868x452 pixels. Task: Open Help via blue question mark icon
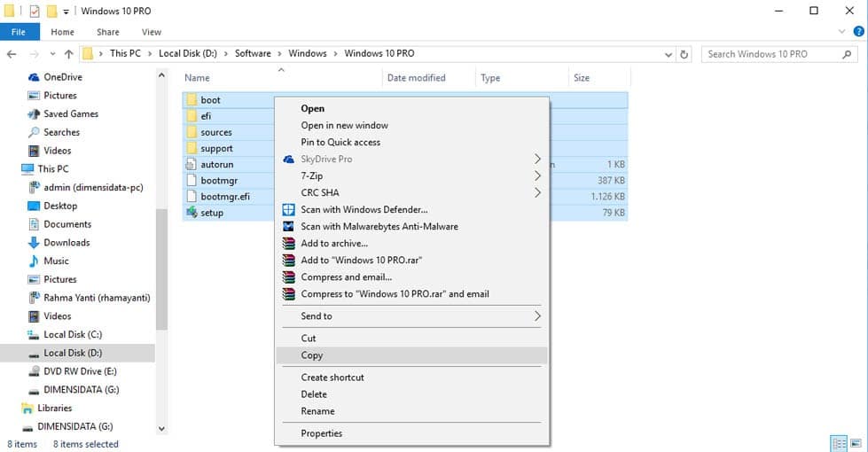click(x=858, y=32)
